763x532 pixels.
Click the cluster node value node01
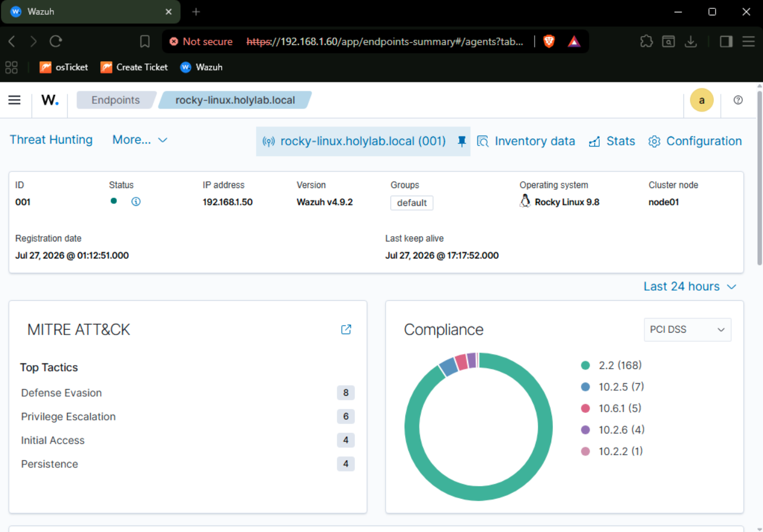click(664, 202)
